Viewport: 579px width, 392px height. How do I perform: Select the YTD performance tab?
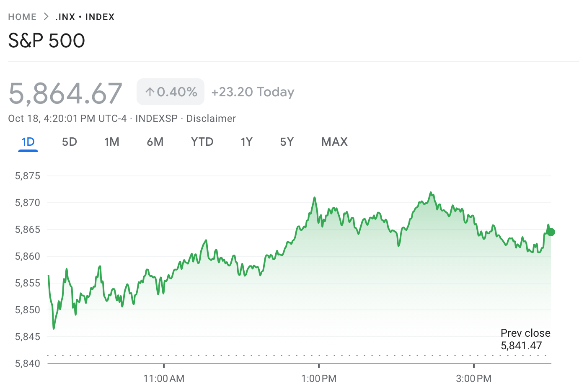[x=202, y=142]
